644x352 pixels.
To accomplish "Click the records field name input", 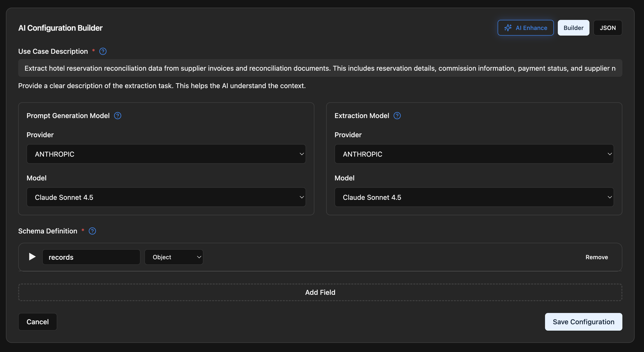I will 91,257.
